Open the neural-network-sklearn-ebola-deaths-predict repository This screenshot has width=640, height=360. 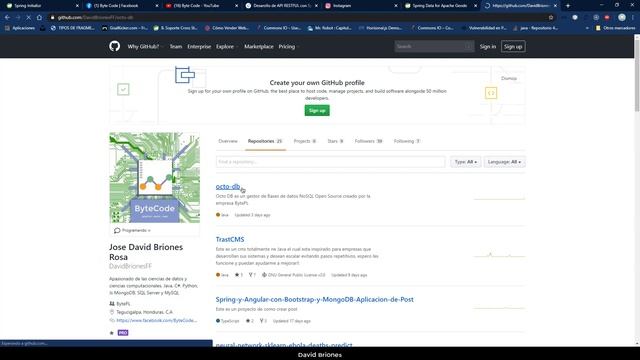284,344
